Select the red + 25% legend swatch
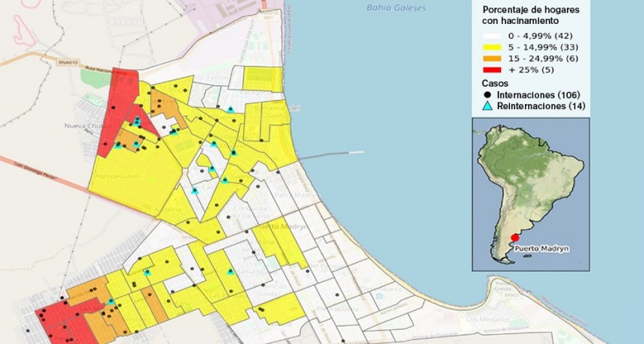The width and height of the screenshot is (644, 344). pos(492,70)
